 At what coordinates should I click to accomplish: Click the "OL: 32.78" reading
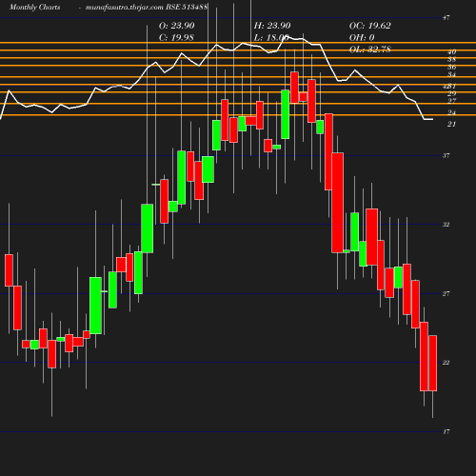tap(370, 50)
